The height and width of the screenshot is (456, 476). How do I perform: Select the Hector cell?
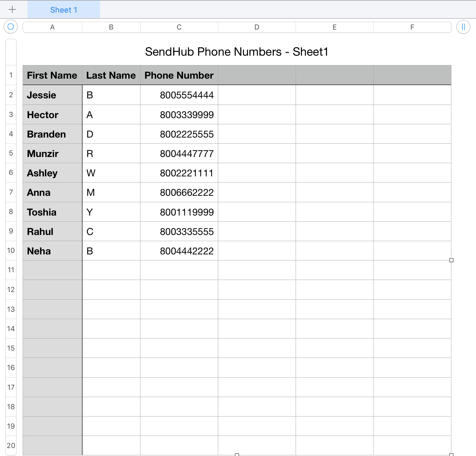point(52,115)
